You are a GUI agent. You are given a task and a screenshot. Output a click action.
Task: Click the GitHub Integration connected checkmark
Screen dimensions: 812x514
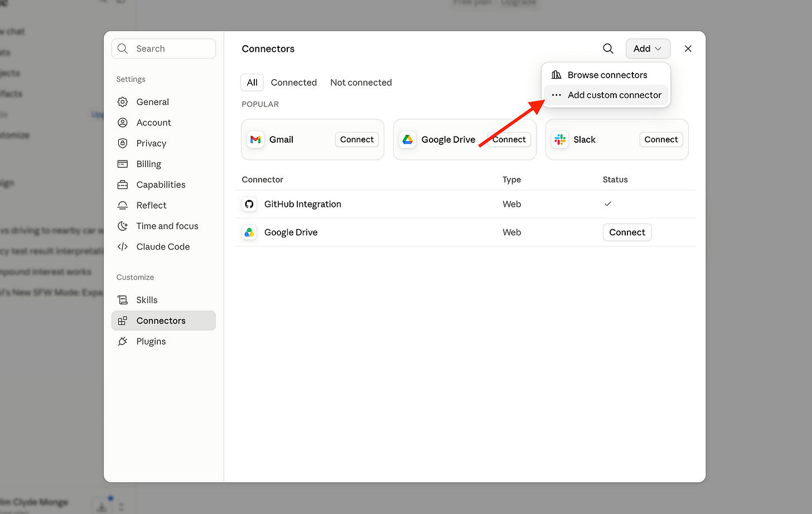tap(608, 204)
